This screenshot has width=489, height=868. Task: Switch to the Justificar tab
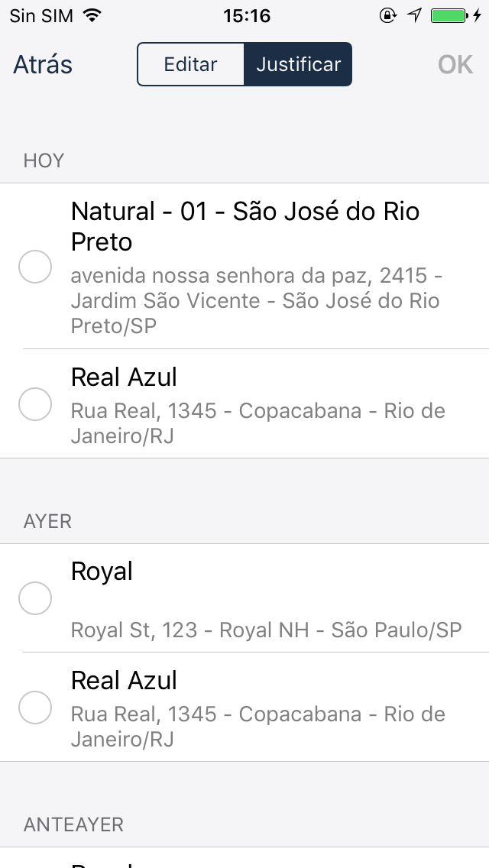298,64
